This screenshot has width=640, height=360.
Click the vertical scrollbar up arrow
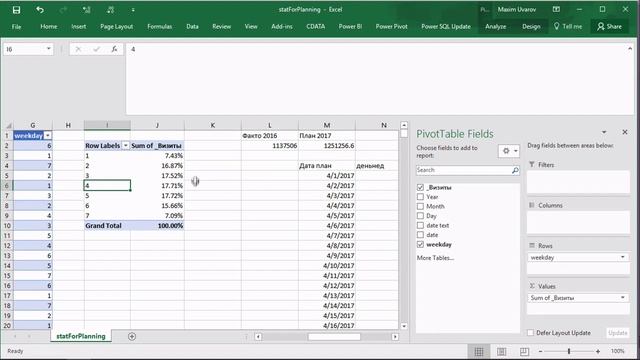[404, 125]
